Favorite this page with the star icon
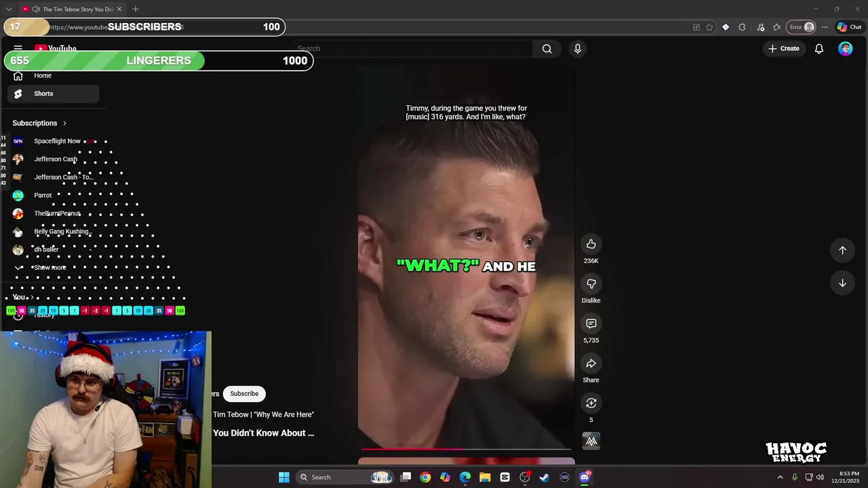 point(709,27)
